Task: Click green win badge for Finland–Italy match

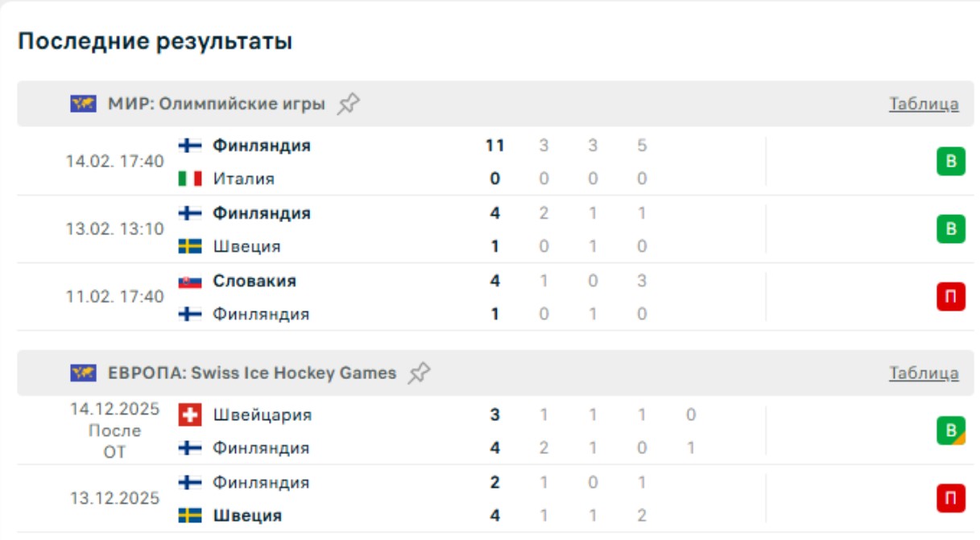Action: (950, 162)
